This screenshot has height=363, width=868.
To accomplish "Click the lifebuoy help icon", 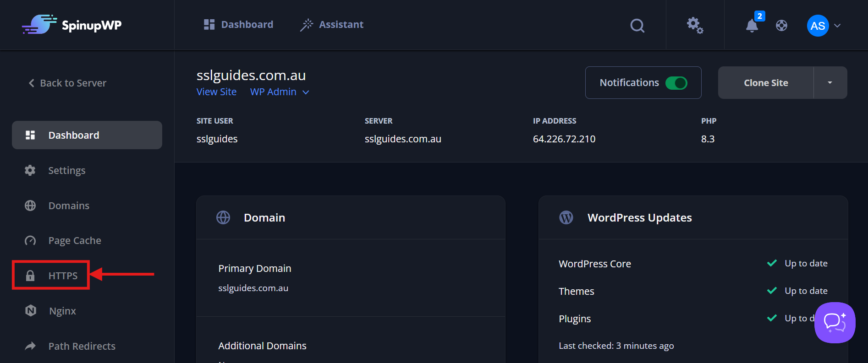I will pyautogui.click(x=781, y=26).
